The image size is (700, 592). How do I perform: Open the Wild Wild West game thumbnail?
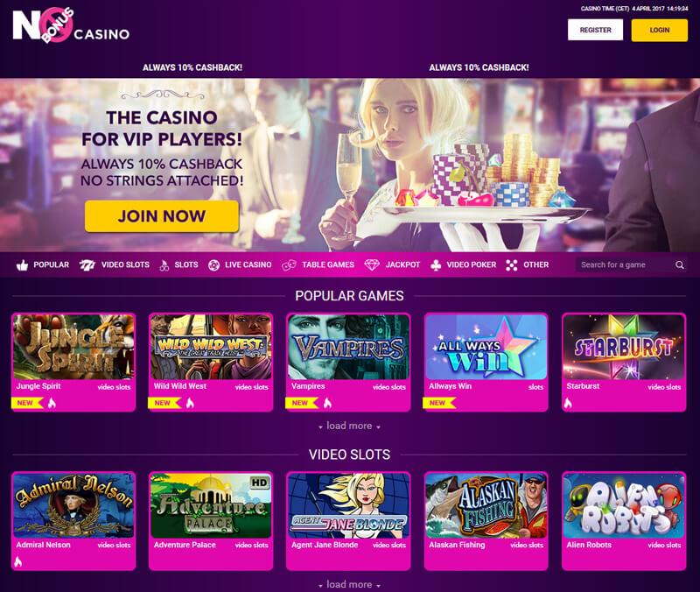(211, 347)
